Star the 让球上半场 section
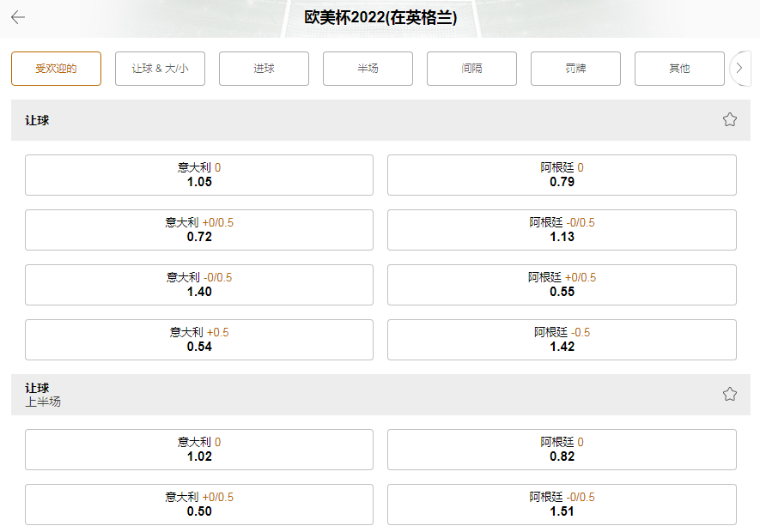Screen dimensions: 760x532 (729, 393)
